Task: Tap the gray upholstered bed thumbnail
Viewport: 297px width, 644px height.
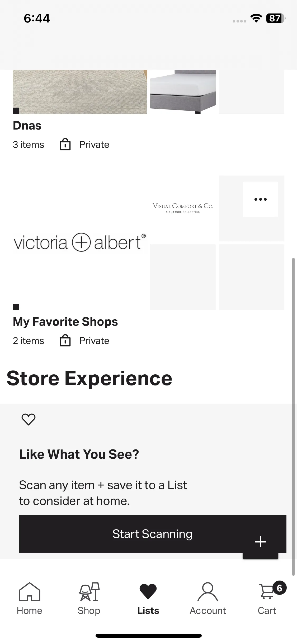Action: tap(183, 92)
